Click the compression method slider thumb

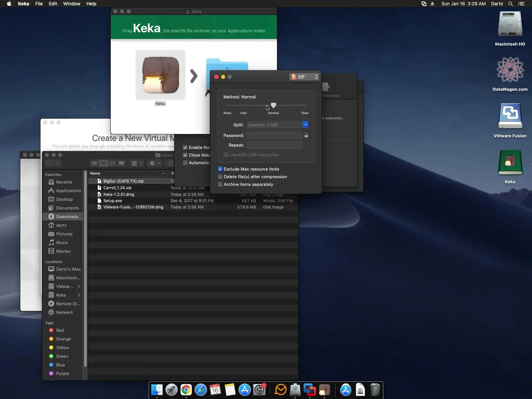[x=273, y=105]
